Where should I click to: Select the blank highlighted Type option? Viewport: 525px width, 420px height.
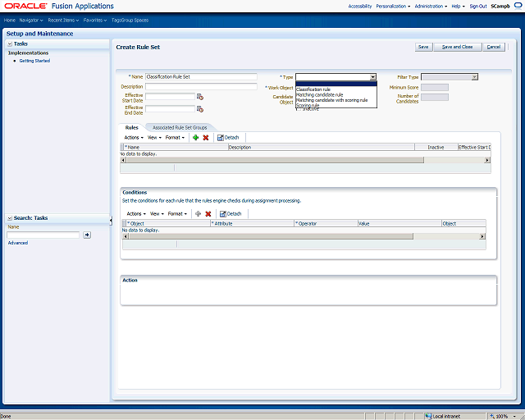[336, 84]
